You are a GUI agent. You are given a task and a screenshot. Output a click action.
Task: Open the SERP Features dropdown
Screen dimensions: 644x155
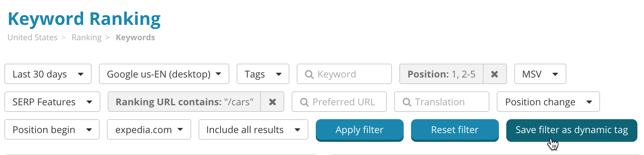click(52, 102)
